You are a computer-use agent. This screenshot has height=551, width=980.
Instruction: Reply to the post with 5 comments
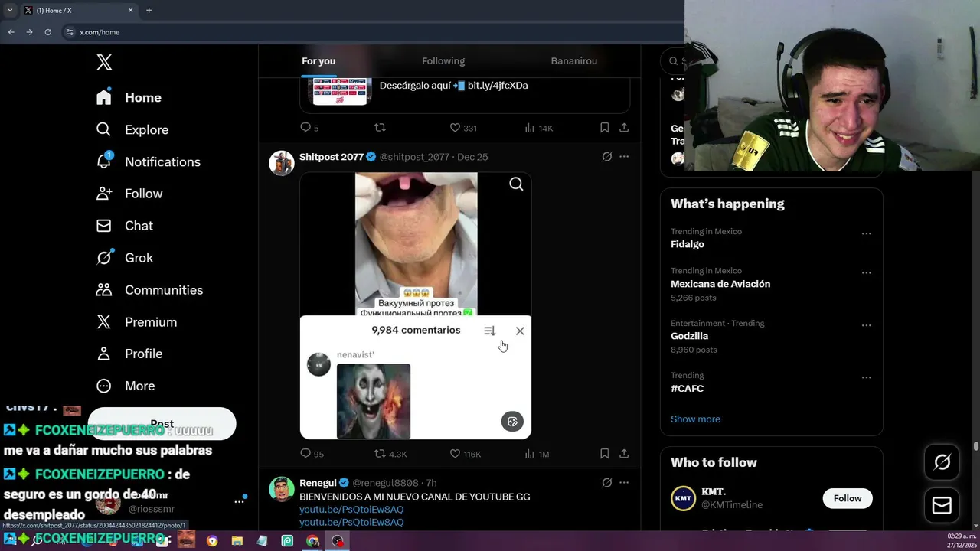pos(309,128)
